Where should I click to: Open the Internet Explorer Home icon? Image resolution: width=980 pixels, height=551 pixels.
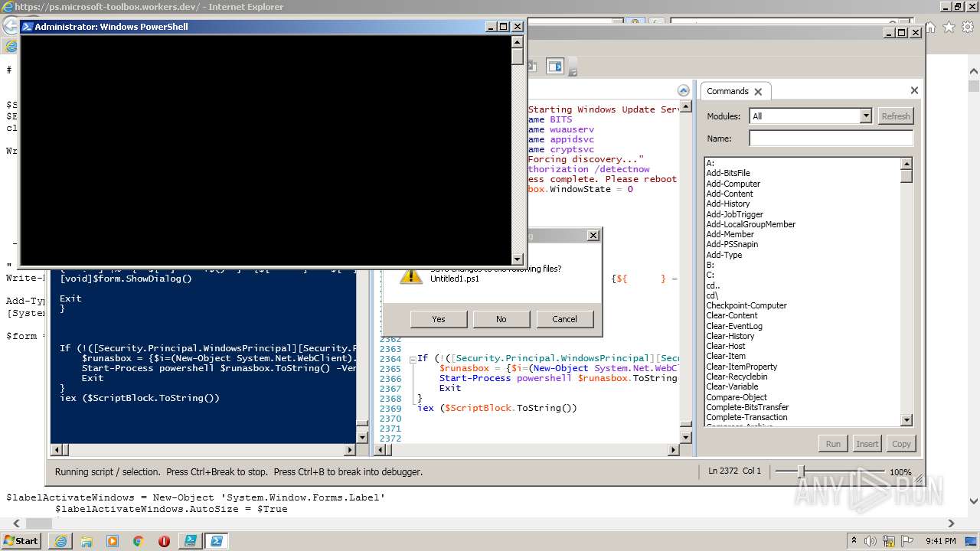coord(931,27)
